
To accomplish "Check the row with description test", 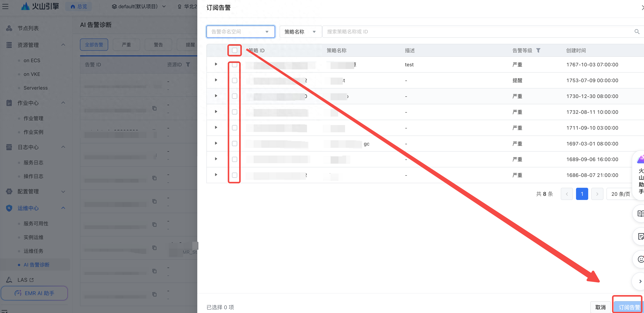I will (x=234, y=65).
